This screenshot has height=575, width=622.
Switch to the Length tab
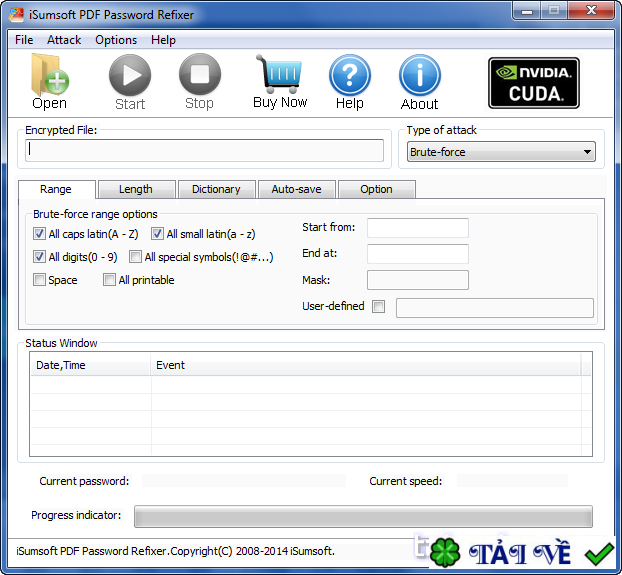click(136, 189)
